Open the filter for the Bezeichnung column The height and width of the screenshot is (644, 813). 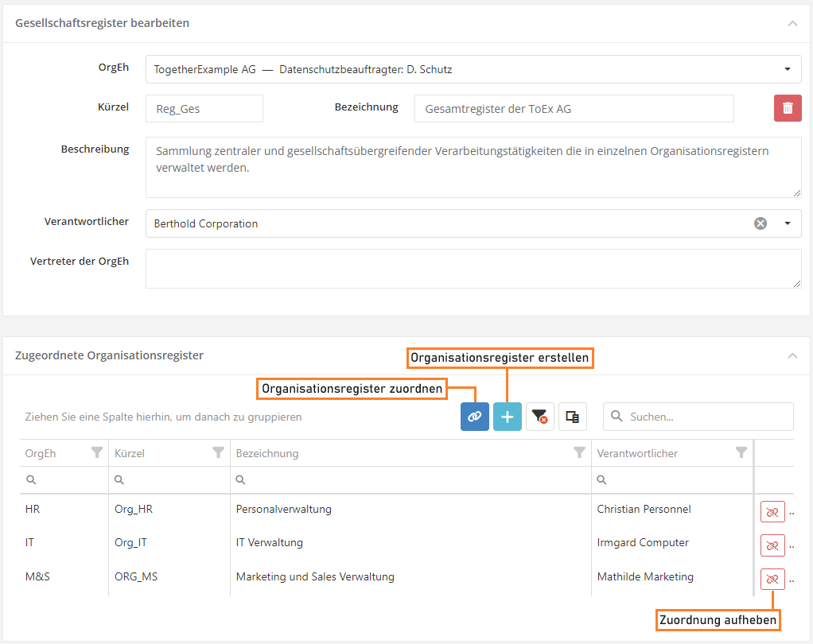tap(580, 453)
